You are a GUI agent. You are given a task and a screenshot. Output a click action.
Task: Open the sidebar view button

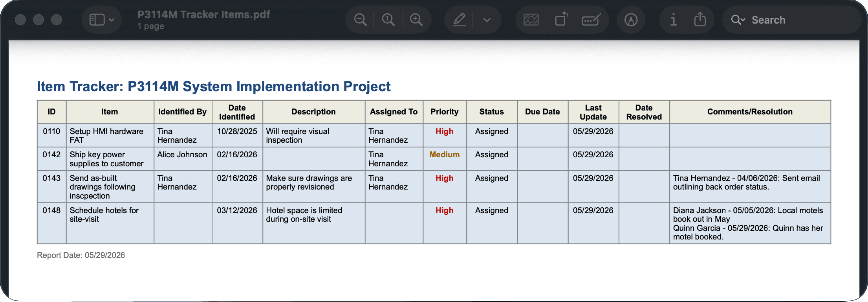click(97, 20)
